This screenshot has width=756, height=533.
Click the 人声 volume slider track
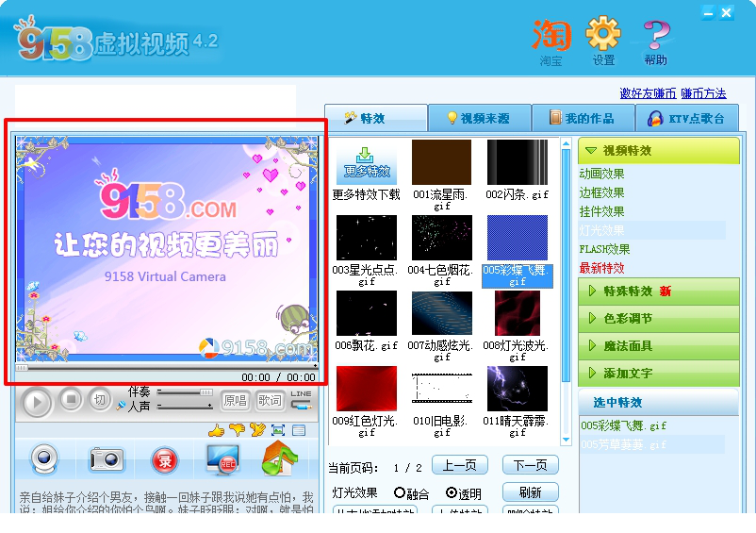pyautogui.click(x=185, y=407)
